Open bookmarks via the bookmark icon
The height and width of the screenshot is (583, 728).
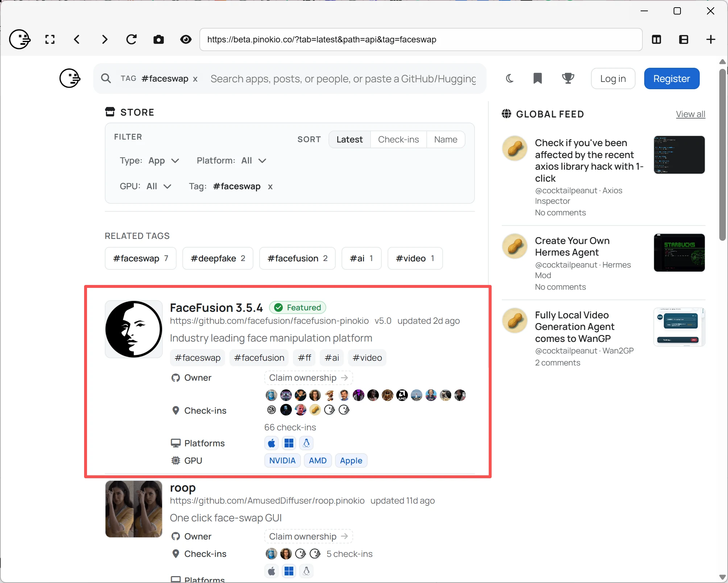[x=538, y=78]
